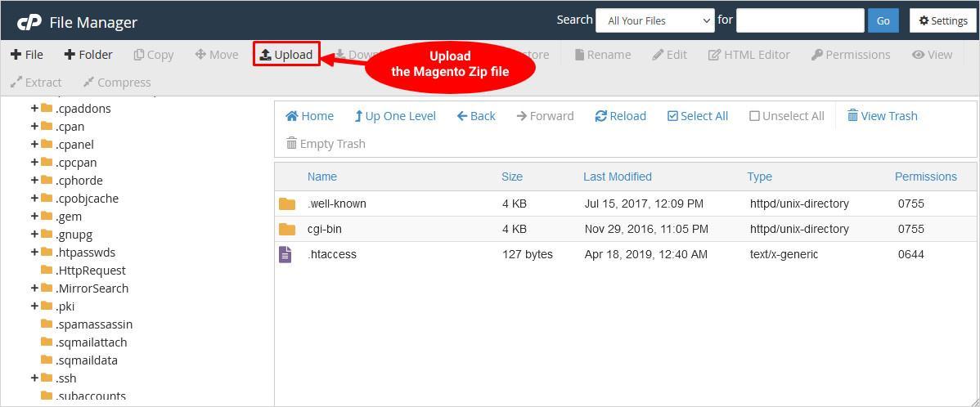The image size is (980, 407).
Task: Open .sqmaildata in the folder tree
Action: [86, 360]
